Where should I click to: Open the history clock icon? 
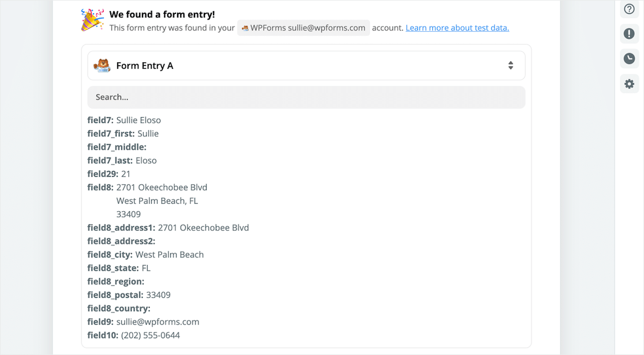629,59
